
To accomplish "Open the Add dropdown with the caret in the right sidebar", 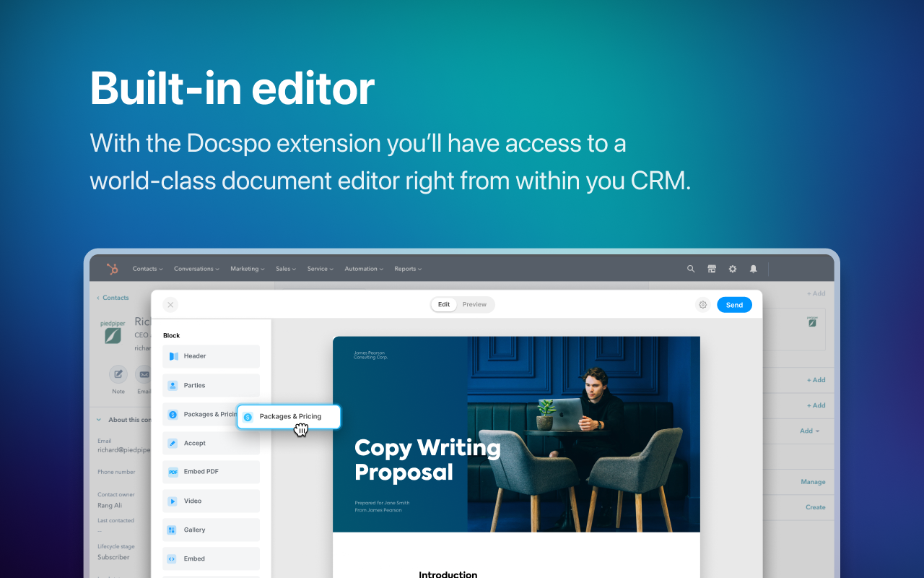I will [810, 431].
